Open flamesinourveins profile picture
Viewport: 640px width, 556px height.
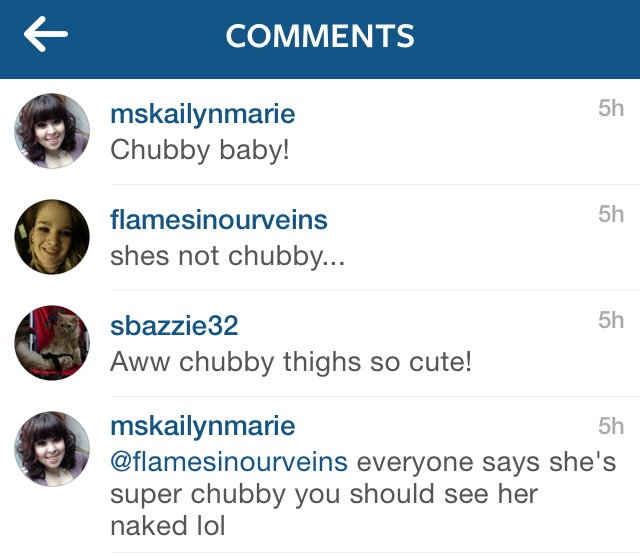pyautogui.click(x=52, y=237)
